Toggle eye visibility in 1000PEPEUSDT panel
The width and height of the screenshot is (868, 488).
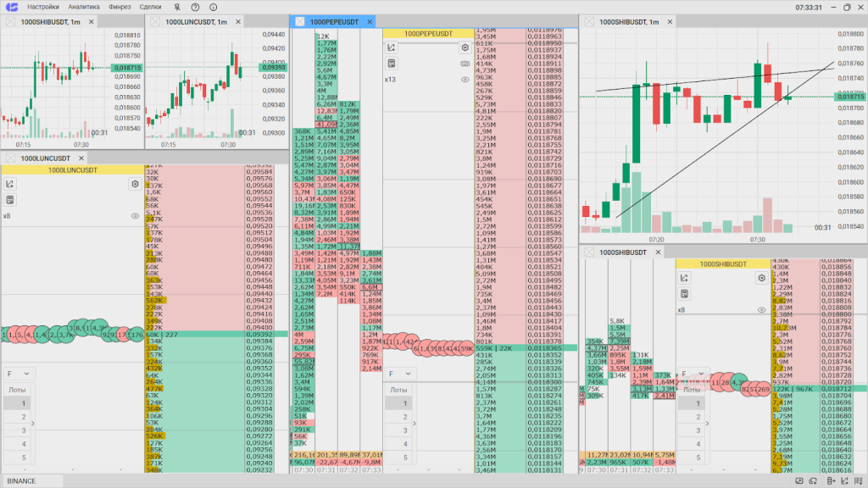coord(465,79)
